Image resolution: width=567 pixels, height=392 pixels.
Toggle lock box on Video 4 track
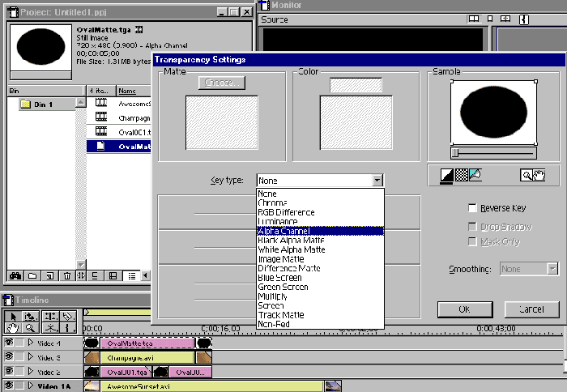[x=20, y=343]
